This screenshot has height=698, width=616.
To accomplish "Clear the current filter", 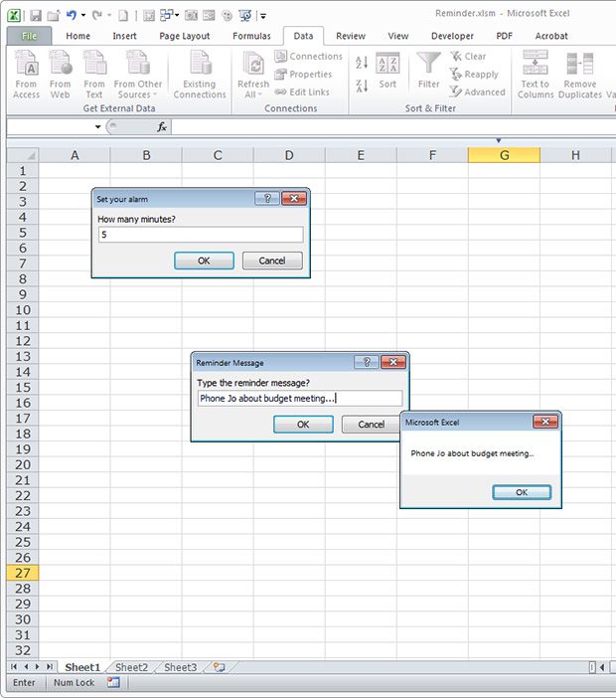I will pyautogui.click(x=468, y=56).
